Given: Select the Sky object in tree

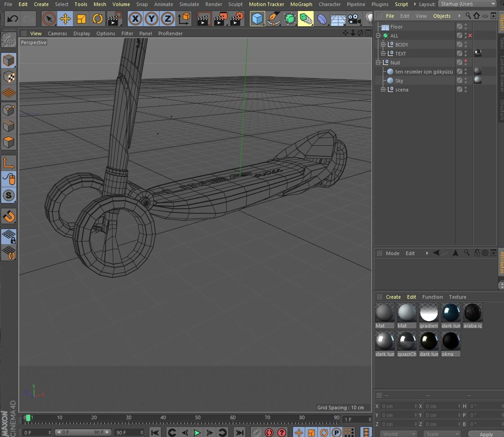Looking at the screenshot, I should 399,81.
